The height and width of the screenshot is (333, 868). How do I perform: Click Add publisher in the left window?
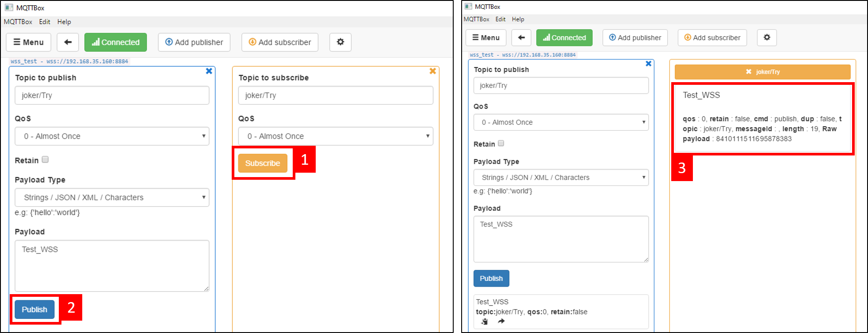194,42
